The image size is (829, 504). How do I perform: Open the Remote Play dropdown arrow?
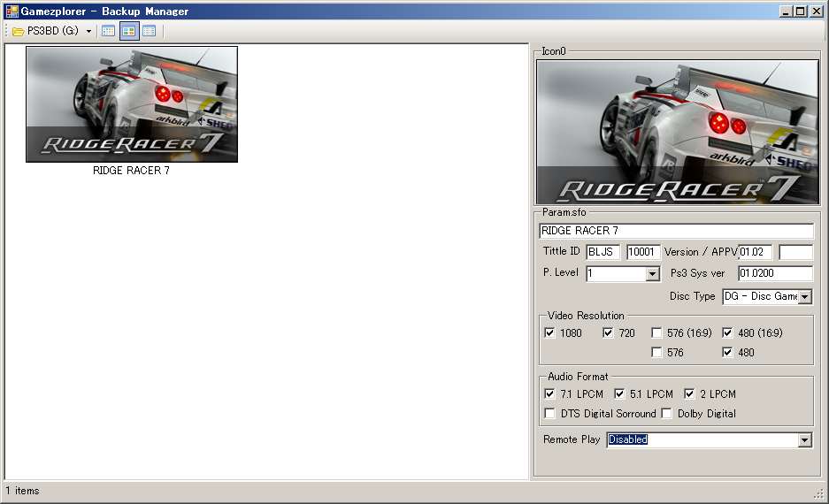tap(805, 440)
